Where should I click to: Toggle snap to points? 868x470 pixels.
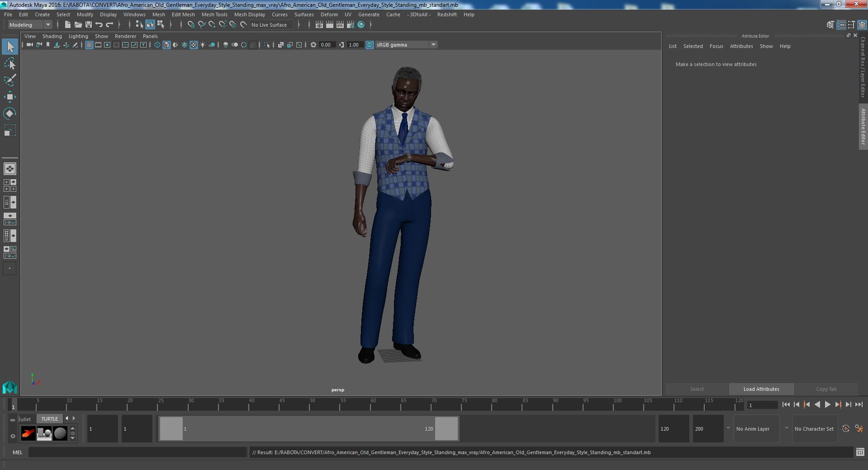click(x=212, y=25)
